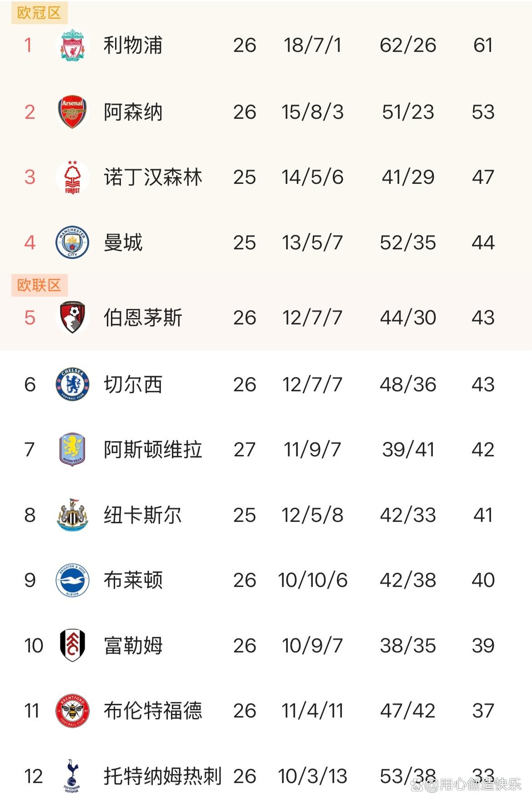Select team name 布伦特福德

(x=153, y=711)
